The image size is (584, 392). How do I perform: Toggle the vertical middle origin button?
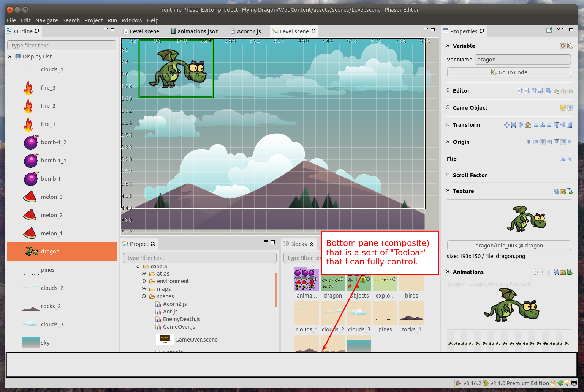pyautogui.click(x=563, y=142)
